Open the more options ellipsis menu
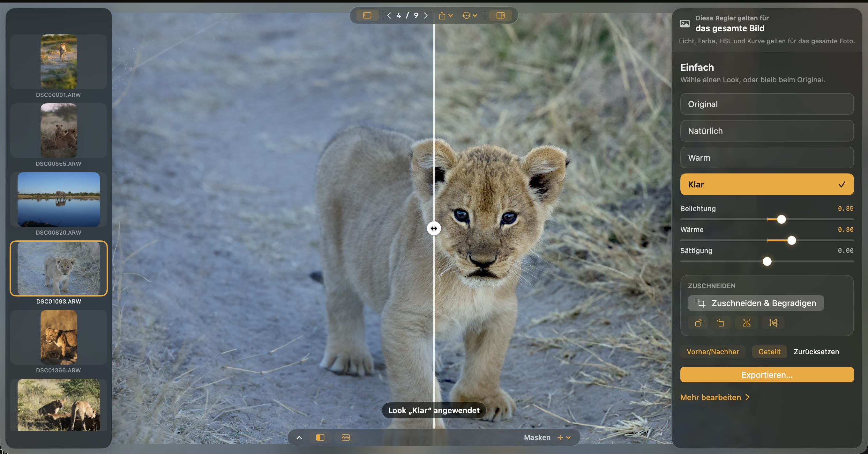The height and width of the screenshot is (454, 868). (470, 16)
